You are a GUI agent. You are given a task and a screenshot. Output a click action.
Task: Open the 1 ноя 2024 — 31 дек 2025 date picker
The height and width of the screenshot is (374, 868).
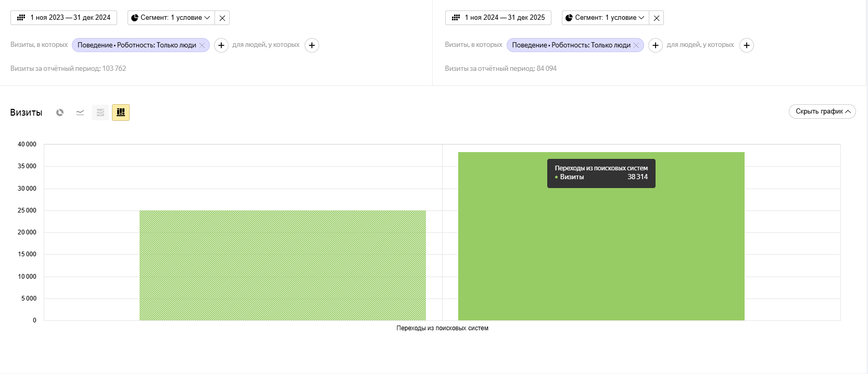[x=498, y=18]
